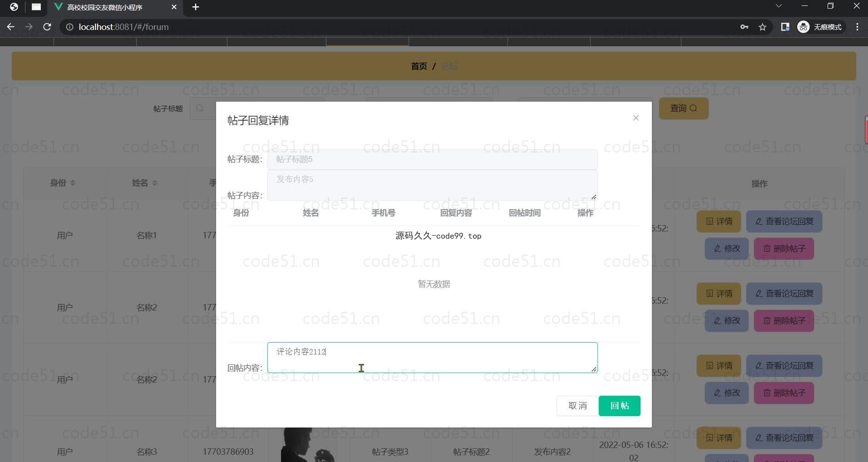Click the phone number 17703786903 cell
Image resolution: width=868 pixels, height=462 pixels.
click(x=228, y=452)
